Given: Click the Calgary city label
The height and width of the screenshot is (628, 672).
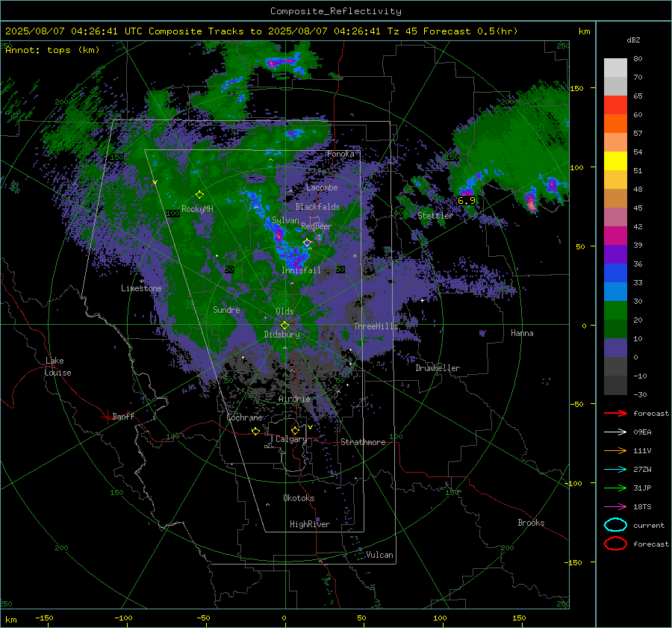Looking at the screenshot, I should (x=291, y=439).
